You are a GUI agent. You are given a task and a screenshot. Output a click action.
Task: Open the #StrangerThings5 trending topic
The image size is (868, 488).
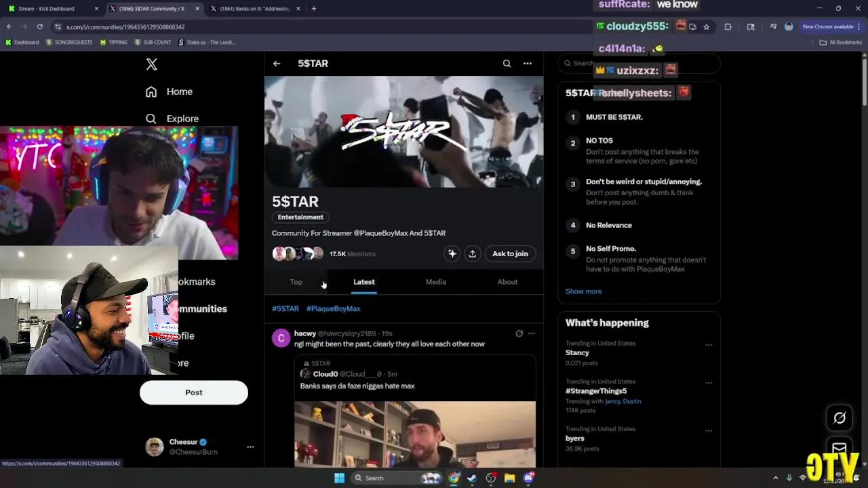click(596, 391)
